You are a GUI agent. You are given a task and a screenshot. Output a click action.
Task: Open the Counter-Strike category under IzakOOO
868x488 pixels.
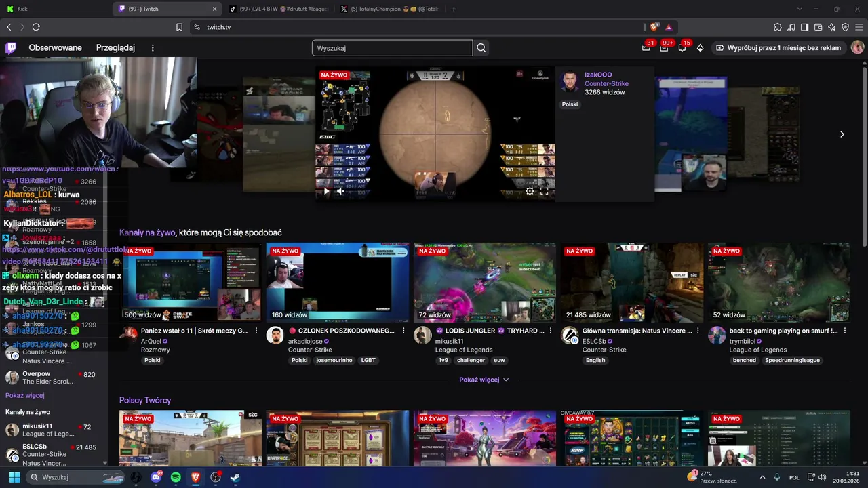[x=606, y=83]
